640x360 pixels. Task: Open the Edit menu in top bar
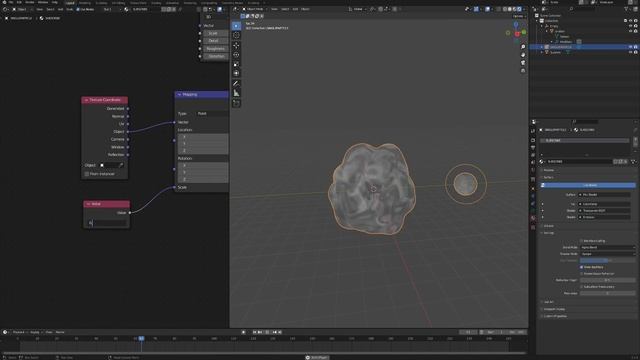[x=19, y=2]
